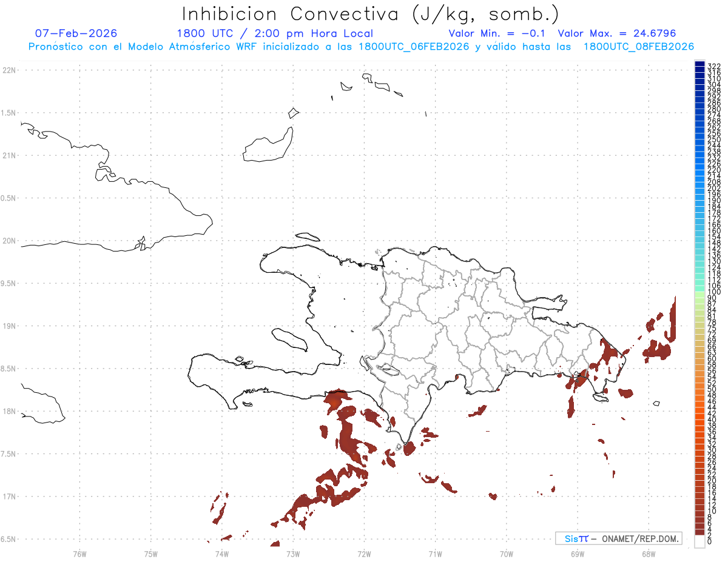Viewport: 728px width, 562px height.
Task: Pick the dark blue 322 swatch on the colorbar
Action: [x=699, y=64]
